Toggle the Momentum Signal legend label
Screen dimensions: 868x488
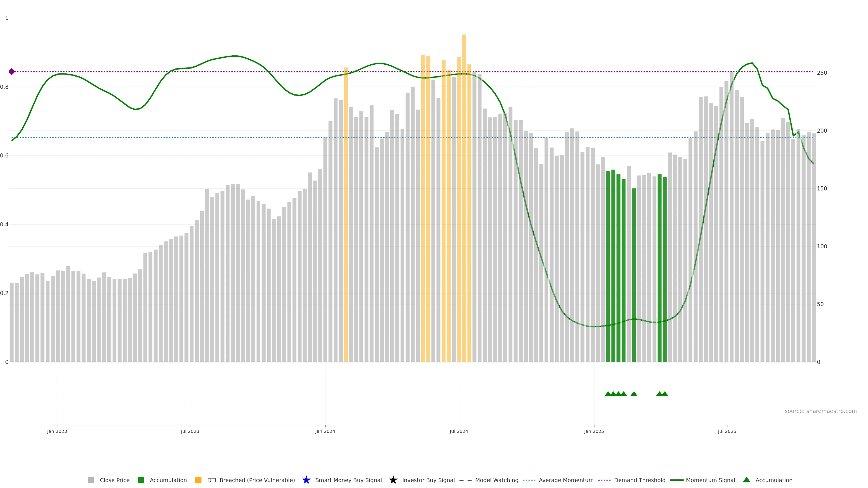point(710,480)
